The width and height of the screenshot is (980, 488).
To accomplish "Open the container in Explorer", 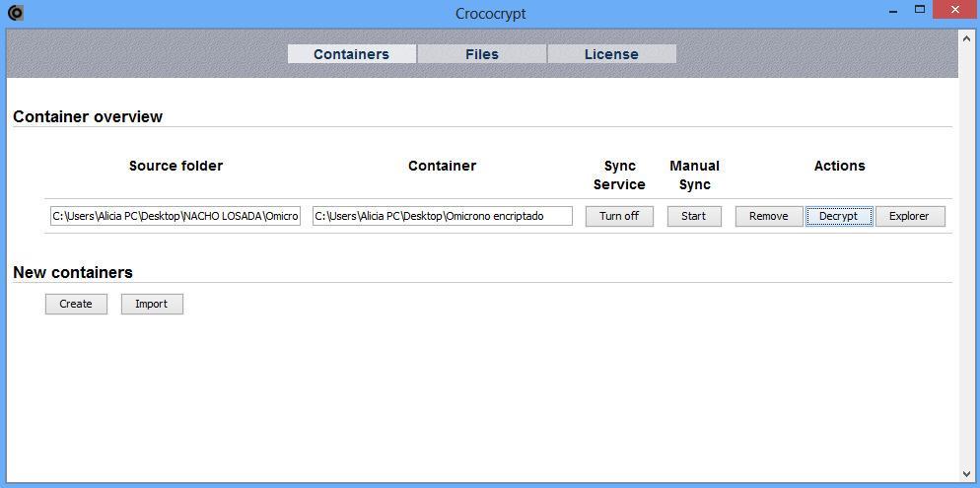I will click(910, 216).
